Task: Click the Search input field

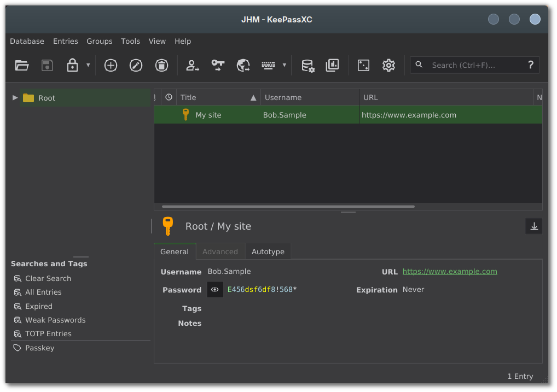Action: click(x=474, y=66)
